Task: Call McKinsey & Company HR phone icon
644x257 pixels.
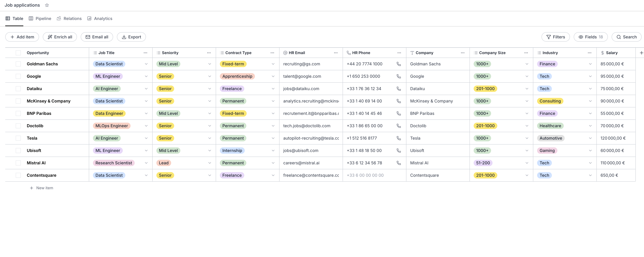Action: (399, 101)
